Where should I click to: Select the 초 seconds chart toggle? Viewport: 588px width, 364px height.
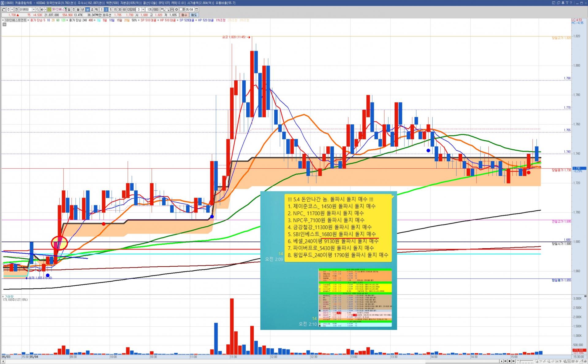tap(92, 9)
